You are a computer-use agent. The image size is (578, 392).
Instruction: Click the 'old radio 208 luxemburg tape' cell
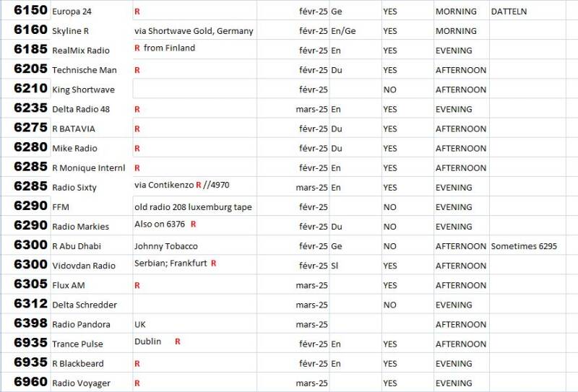pos(193,207)
